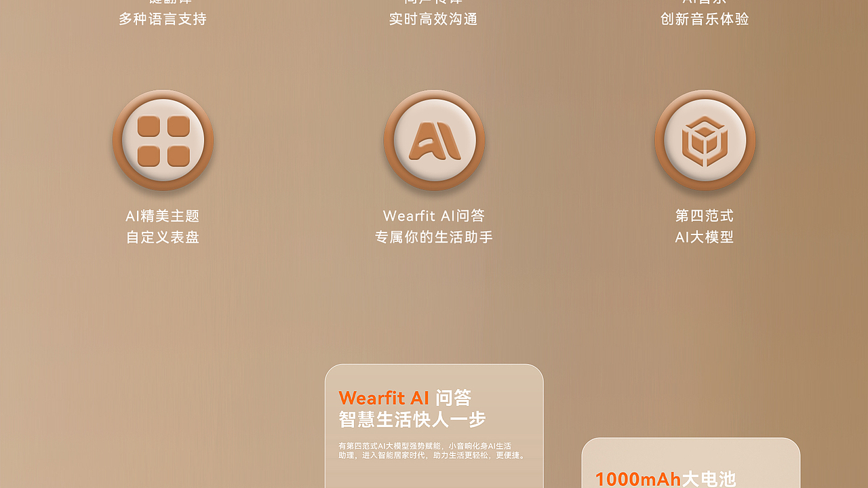Viewport: 868px width, 488px height.
Task: Click cut-off text above 创新音乐体验
Action: point(705,2)
